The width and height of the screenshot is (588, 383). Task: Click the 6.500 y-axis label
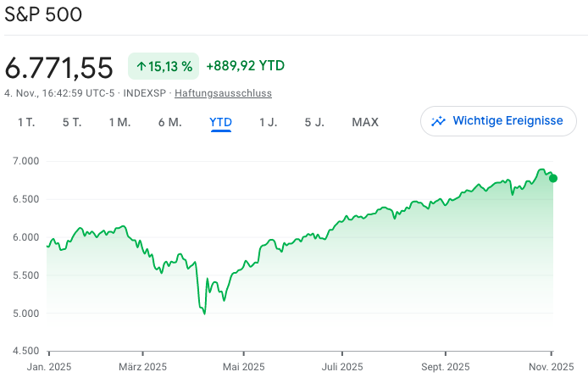(26, 199)
